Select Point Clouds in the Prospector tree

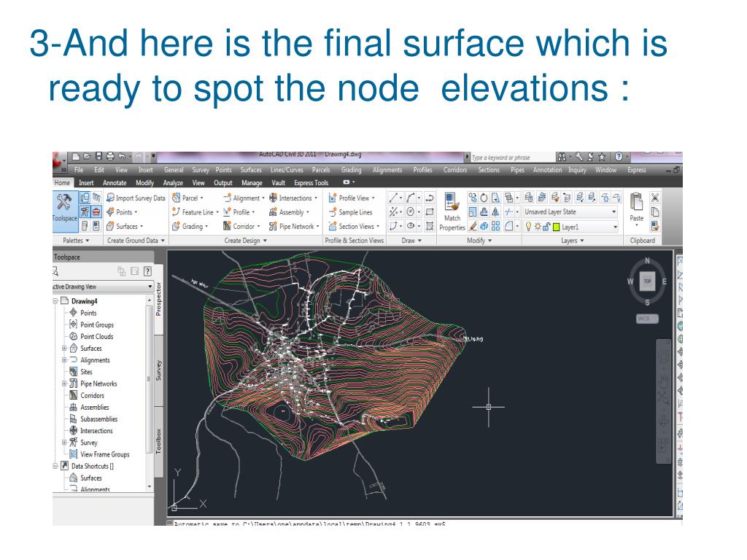97,337
